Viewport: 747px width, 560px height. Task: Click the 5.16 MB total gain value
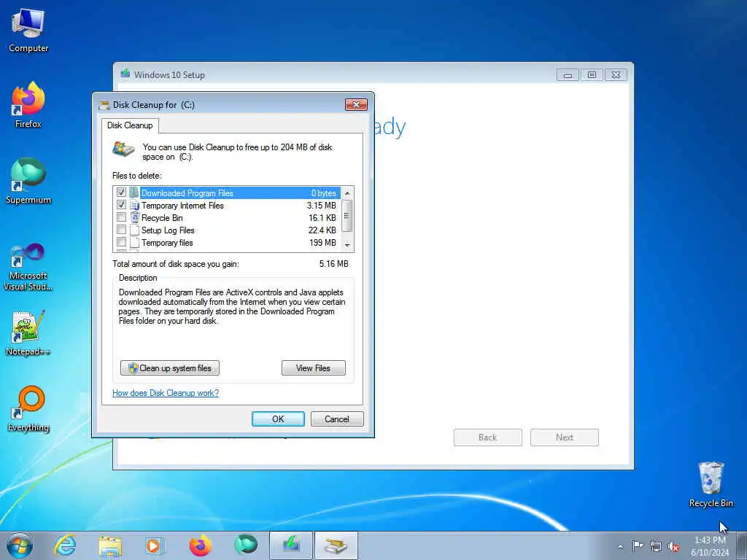[334, 263]
